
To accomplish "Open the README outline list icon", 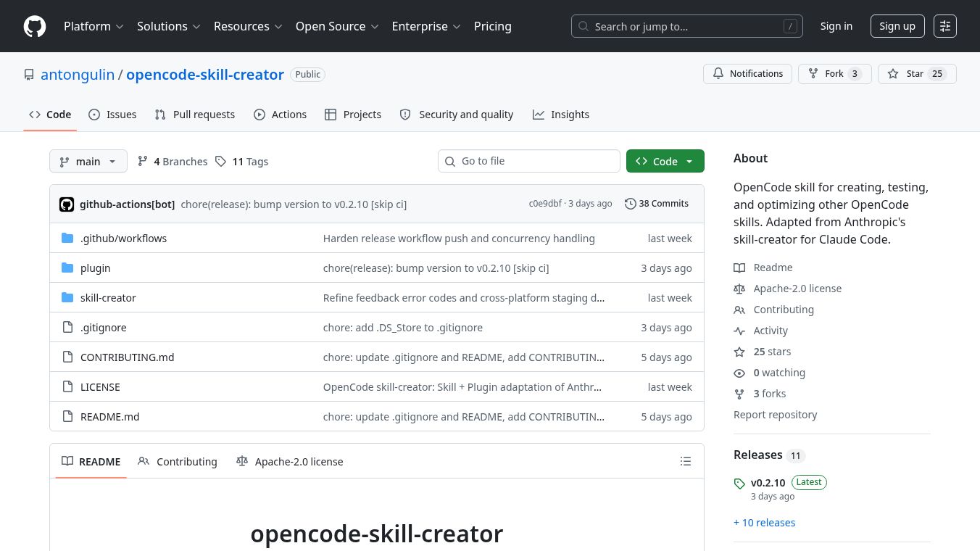I will point(686,461).
